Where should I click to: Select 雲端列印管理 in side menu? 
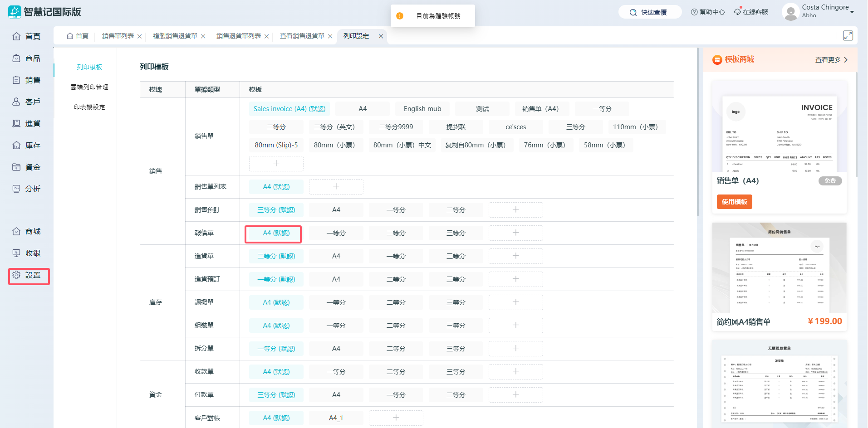(x=89, y=87)
